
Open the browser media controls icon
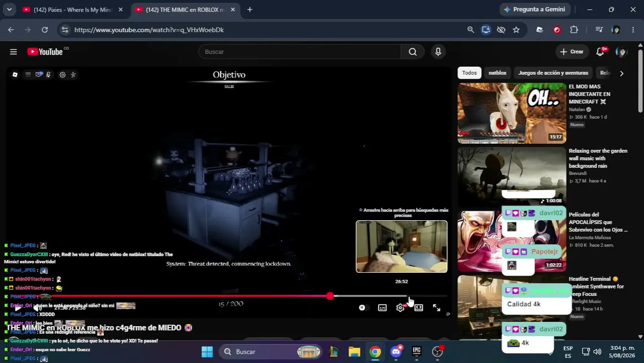599,30
